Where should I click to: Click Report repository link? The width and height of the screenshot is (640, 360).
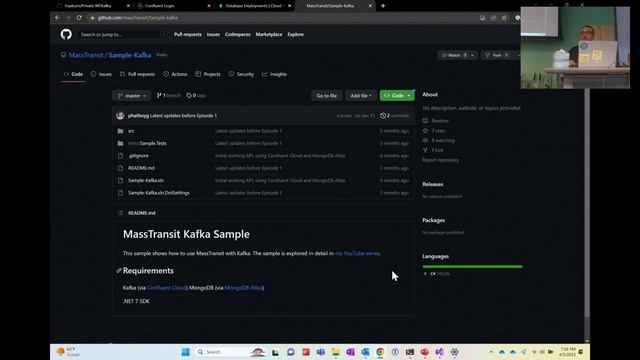tap(440, 160)
